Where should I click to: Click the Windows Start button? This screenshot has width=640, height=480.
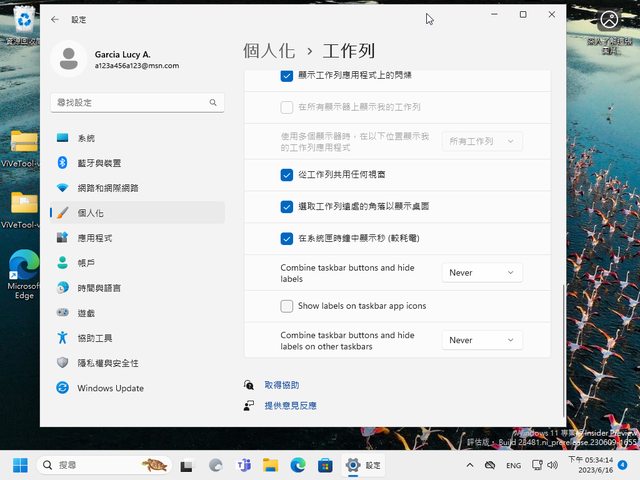(20, 465)
